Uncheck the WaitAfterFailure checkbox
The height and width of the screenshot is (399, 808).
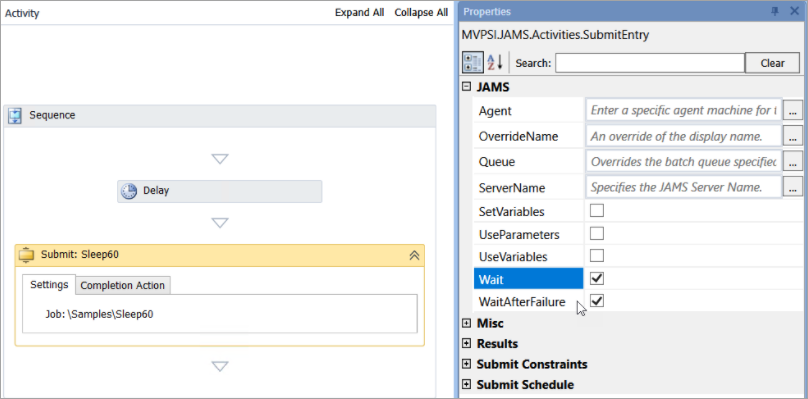click(597, 301)
